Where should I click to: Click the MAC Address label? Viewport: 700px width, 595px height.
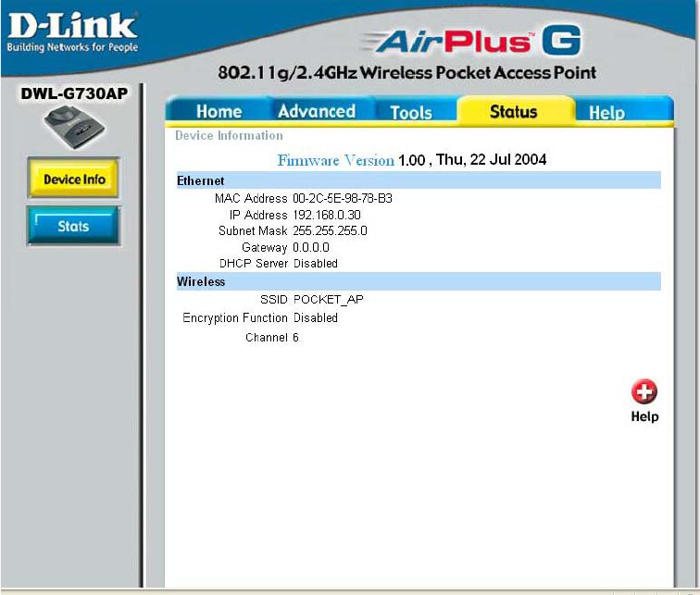pos(251,198)
